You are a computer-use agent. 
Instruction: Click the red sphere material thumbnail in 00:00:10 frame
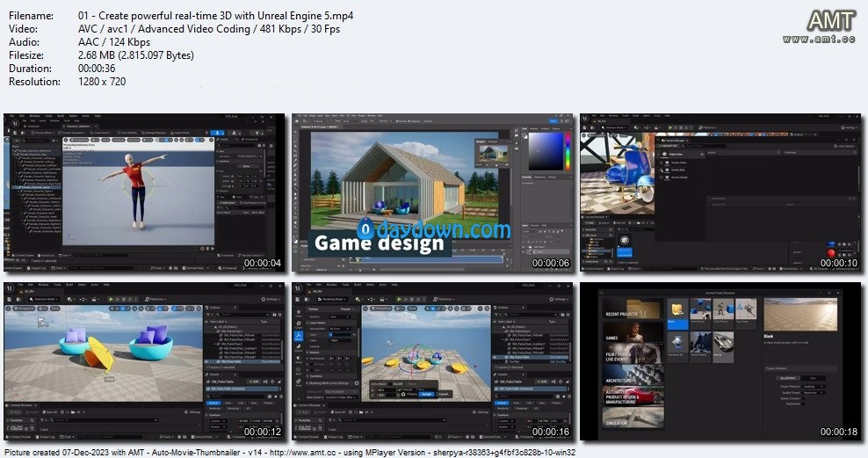pyautogui.click(x=831, y=253)
